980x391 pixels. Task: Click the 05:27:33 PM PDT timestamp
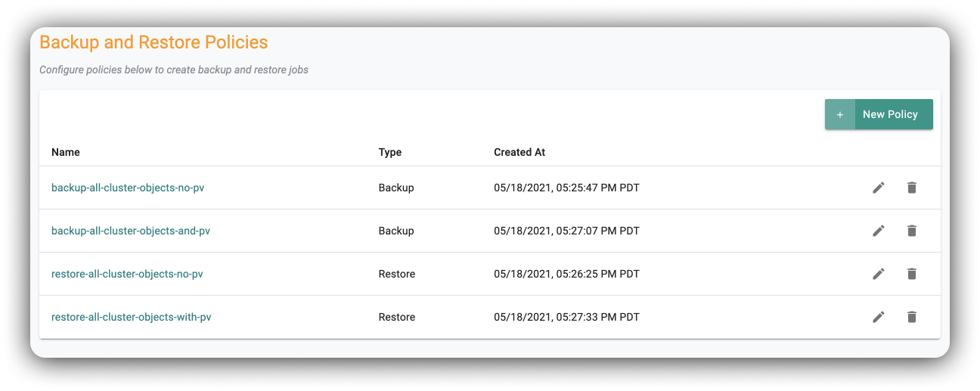566,317
